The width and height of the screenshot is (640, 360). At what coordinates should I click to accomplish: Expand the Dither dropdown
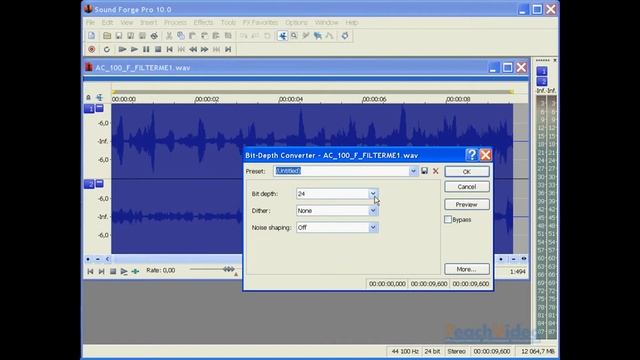click(373, 211)
